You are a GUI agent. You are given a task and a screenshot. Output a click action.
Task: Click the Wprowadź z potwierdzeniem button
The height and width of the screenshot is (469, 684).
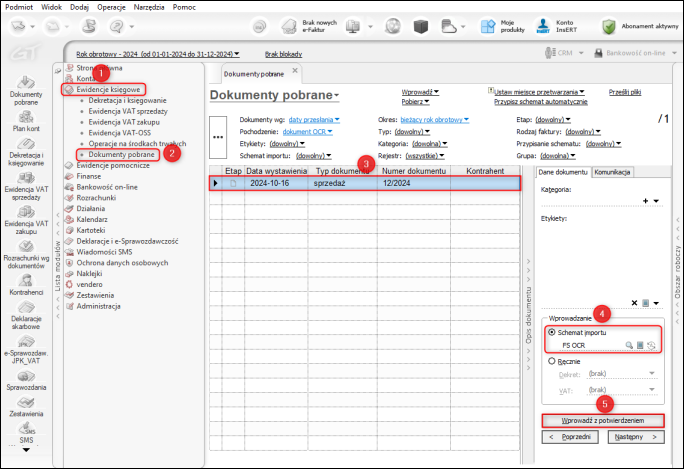(601, 421)
